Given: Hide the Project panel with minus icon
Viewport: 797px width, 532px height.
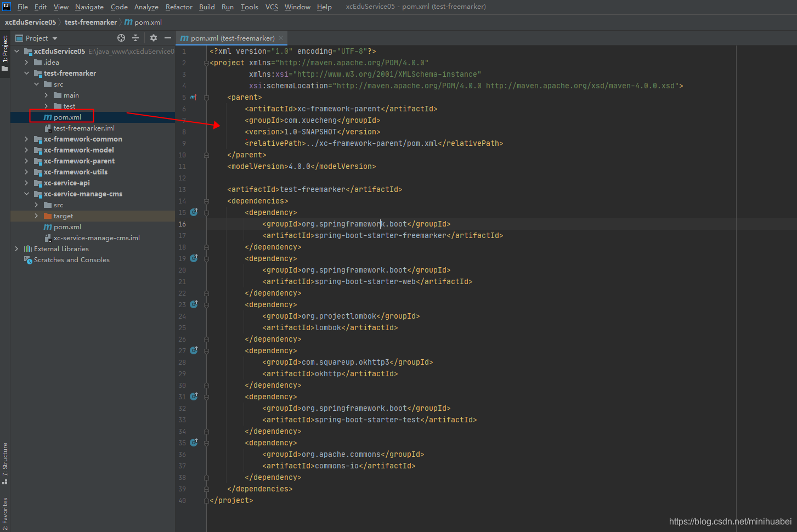Looking at the screenshot, I should pos(168,38).
